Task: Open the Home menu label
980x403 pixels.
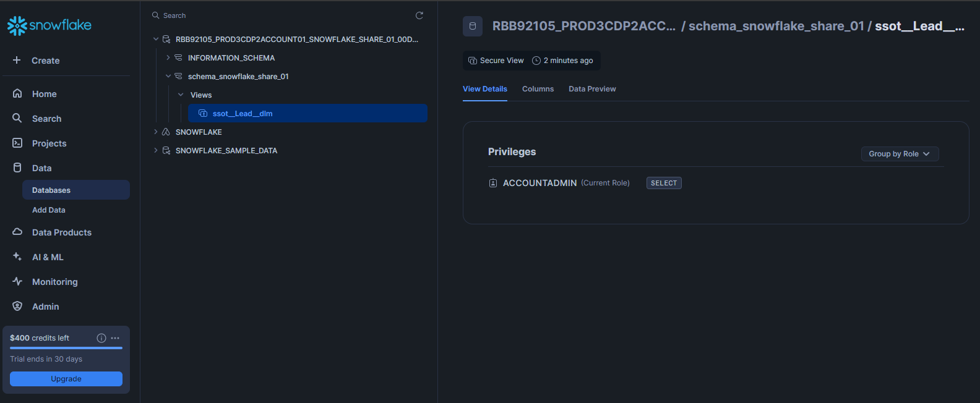Action: [45, 94]
